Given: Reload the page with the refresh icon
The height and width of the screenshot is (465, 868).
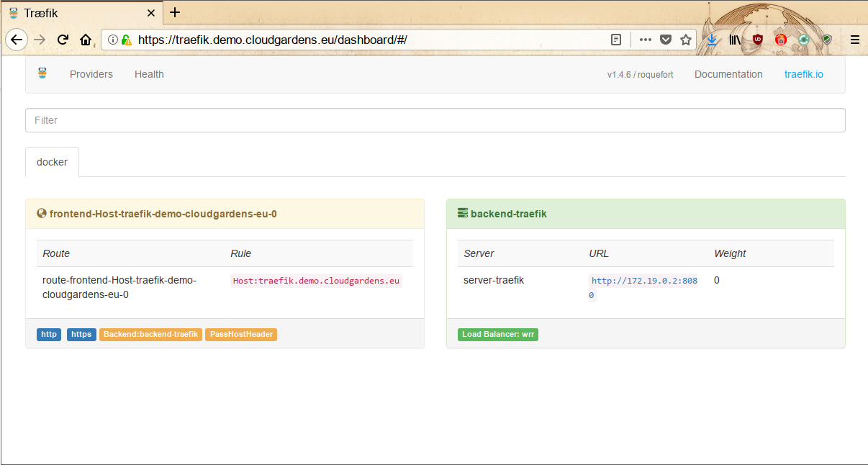Looking at the screenshot, I should [x=63, y=40].
